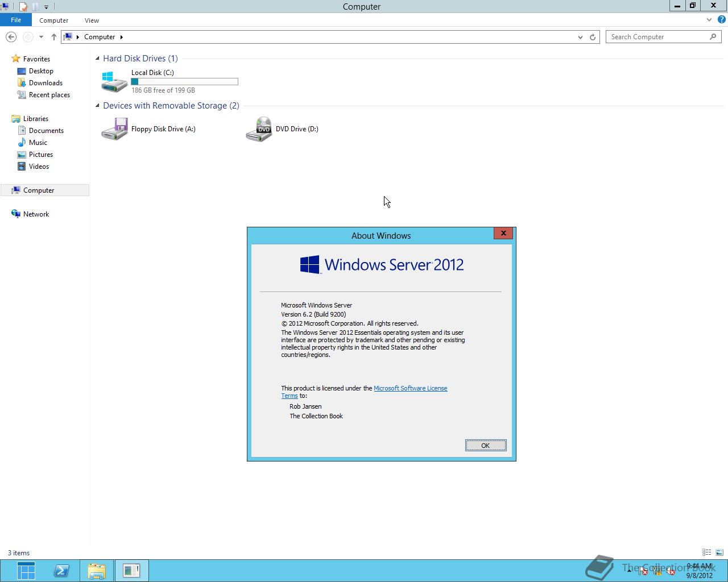Image resolution: width=728 pixels, height=582 pixels.
Task: Click the New folder icon in quick access toolbar
Action: (35, 7)
